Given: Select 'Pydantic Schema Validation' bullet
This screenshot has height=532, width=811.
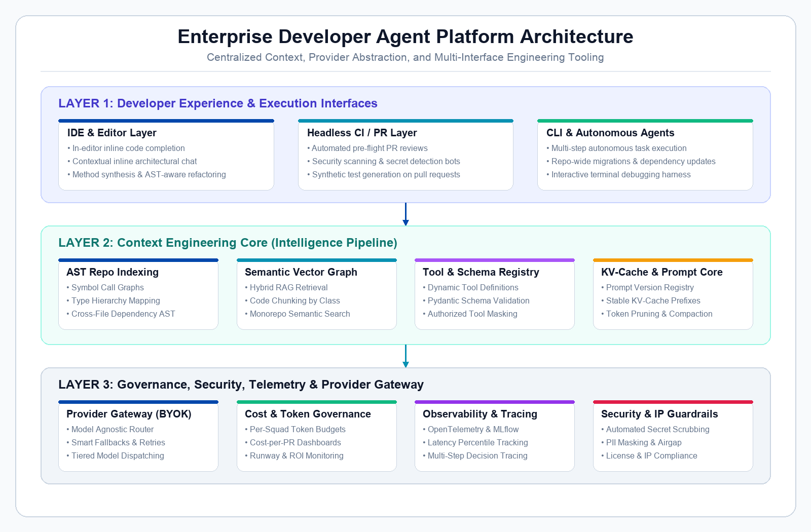Looking at the screenshot, I should pyautogui.click(x=476, y=300).
